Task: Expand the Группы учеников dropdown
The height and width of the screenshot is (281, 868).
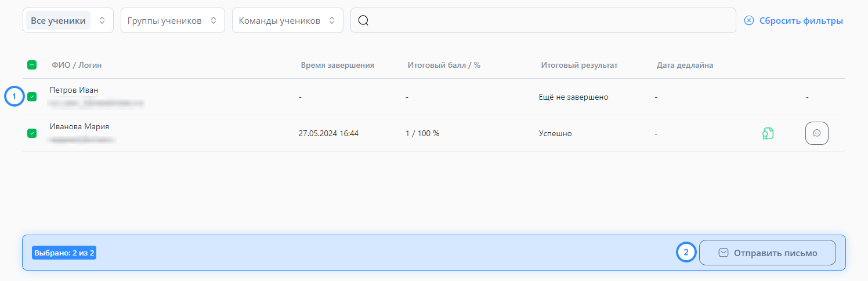Action: point(173,20)
